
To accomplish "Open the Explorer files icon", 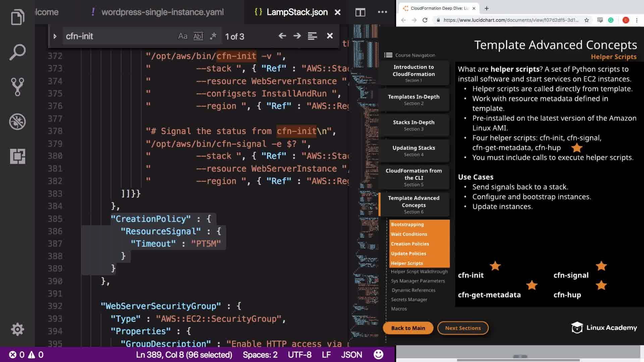I will click(17, 17).
